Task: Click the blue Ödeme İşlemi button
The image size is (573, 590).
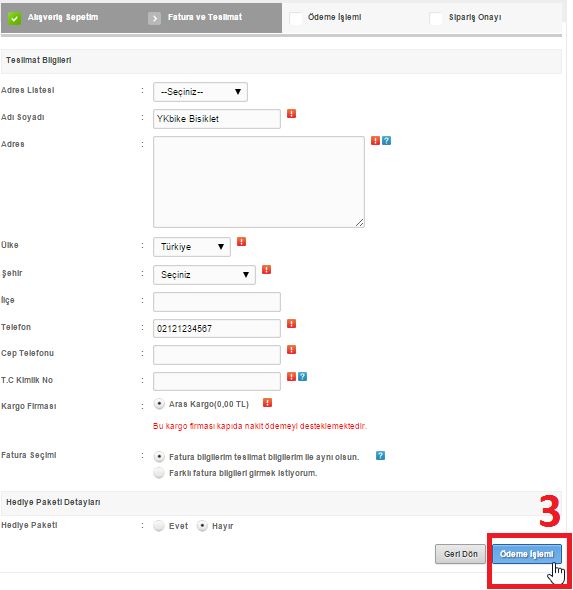Action: pos(527,554)
